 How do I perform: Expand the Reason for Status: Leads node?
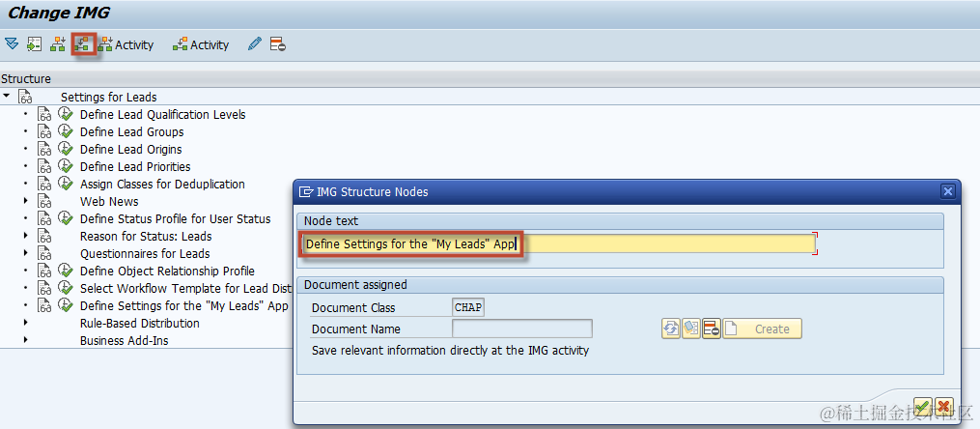(x=26, y=236)
